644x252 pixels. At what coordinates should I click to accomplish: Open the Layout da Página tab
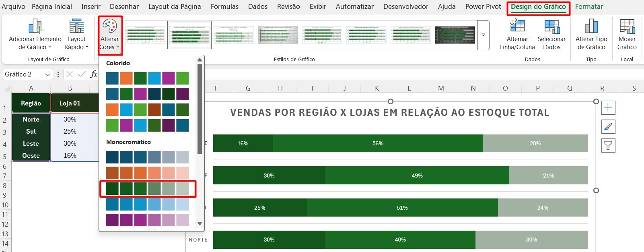point(175,7)
